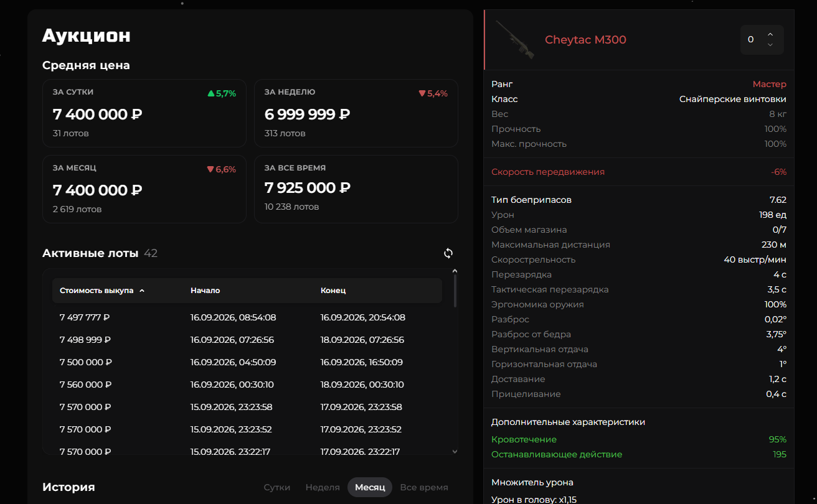
Task: Decrease the quantity with the down arrow
Action: point(770,45)
